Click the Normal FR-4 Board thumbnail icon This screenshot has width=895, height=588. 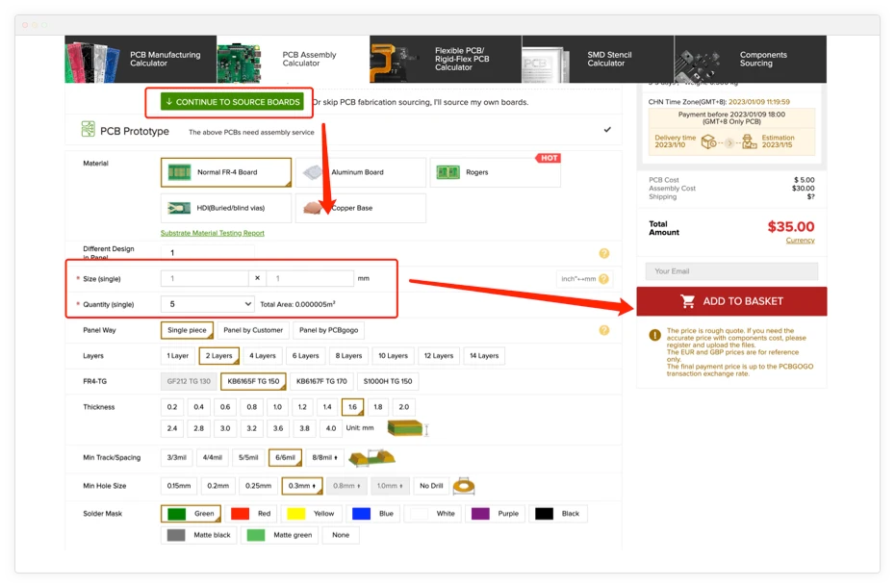[179, 172]
